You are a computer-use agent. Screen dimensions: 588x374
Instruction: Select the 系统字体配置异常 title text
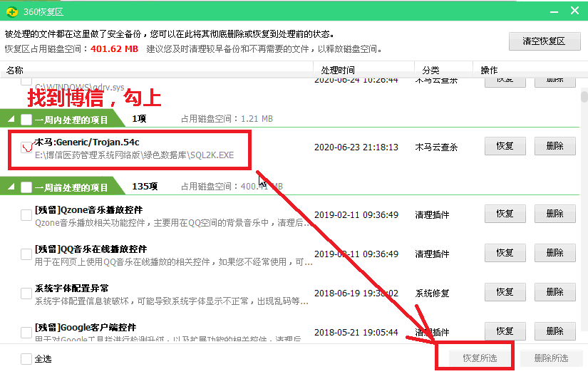(71, 289)
